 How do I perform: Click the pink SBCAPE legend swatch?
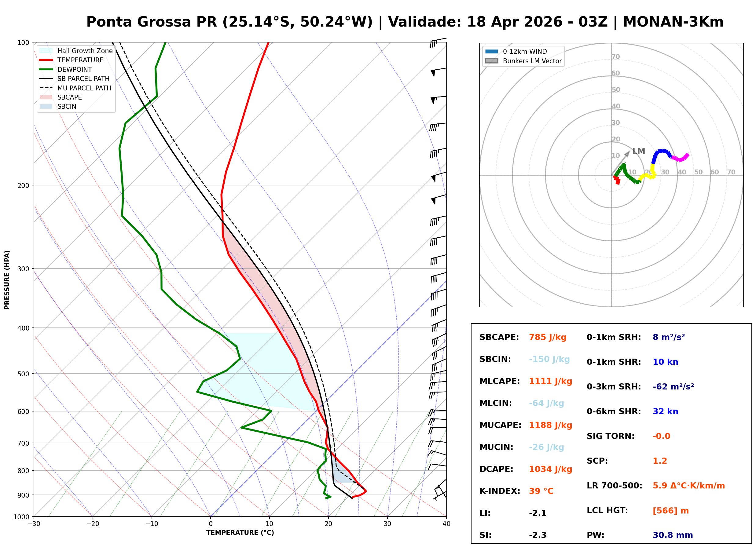pyautogui.click(x=46, y=97)
